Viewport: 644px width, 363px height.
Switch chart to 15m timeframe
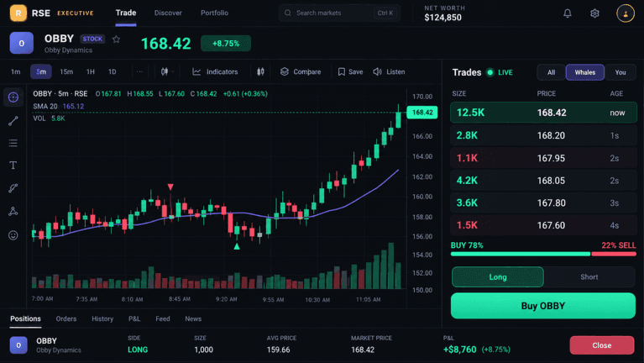pyautogui.click(x=66, y=71)
